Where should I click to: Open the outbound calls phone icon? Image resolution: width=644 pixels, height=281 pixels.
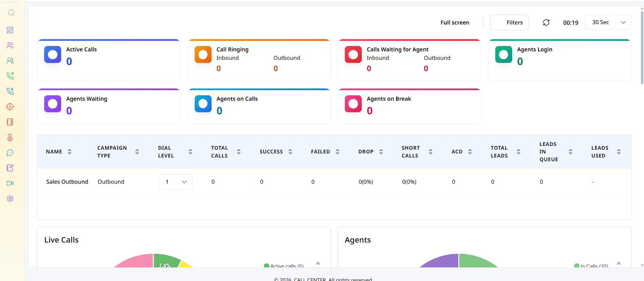click(10, 76)
